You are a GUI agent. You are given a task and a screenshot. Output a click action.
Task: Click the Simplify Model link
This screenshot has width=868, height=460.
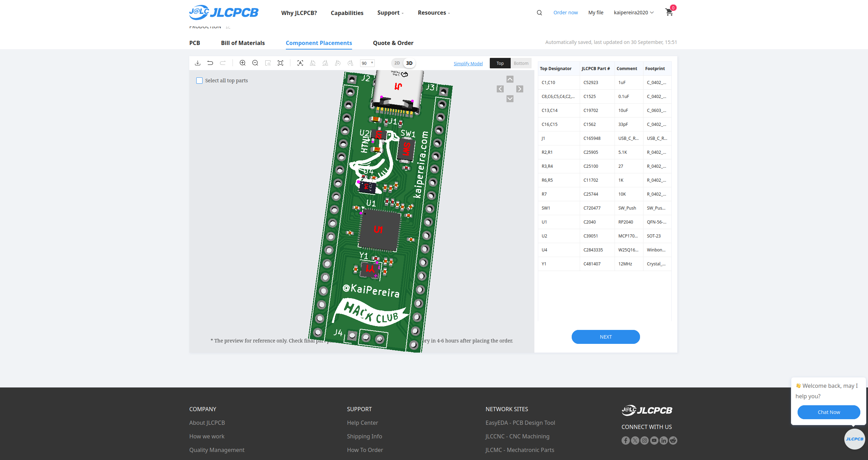click(x=468, y=63)
